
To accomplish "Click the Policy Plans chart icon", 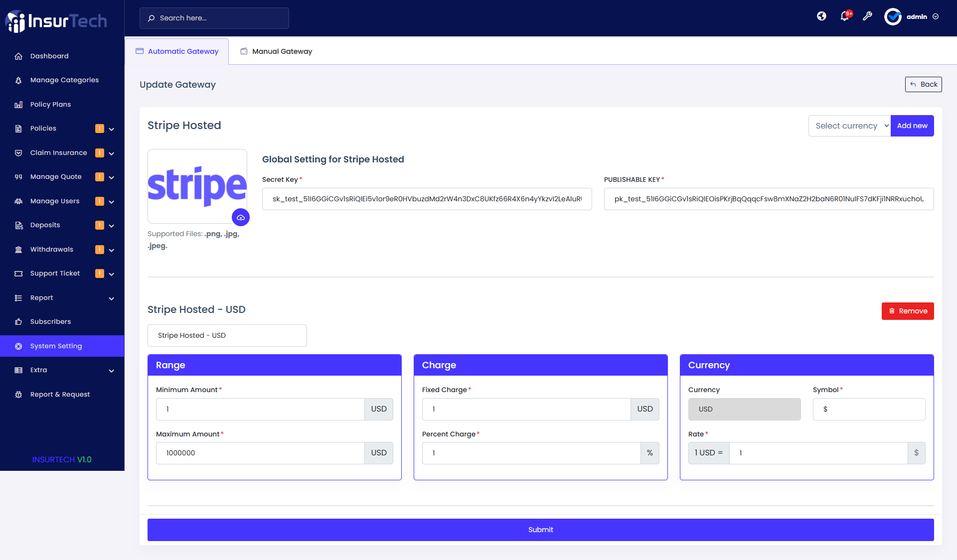I will pos(18,105).
